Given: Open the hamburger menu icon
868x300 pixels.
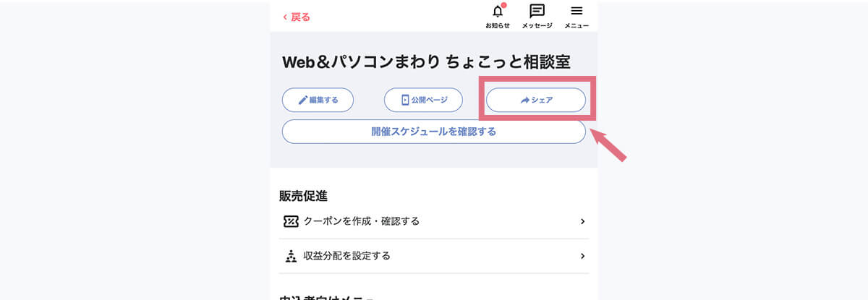Looking at the screenshot, I should 576,11.
